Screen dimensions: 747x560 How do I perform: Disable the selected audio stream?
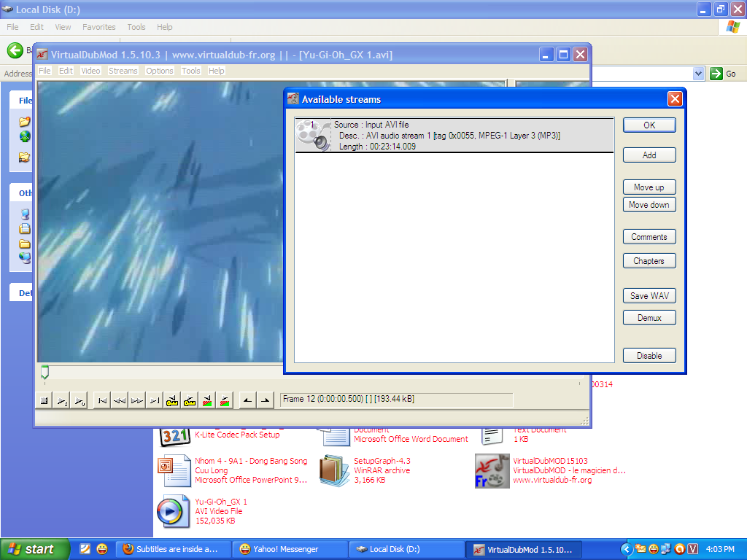649,355
